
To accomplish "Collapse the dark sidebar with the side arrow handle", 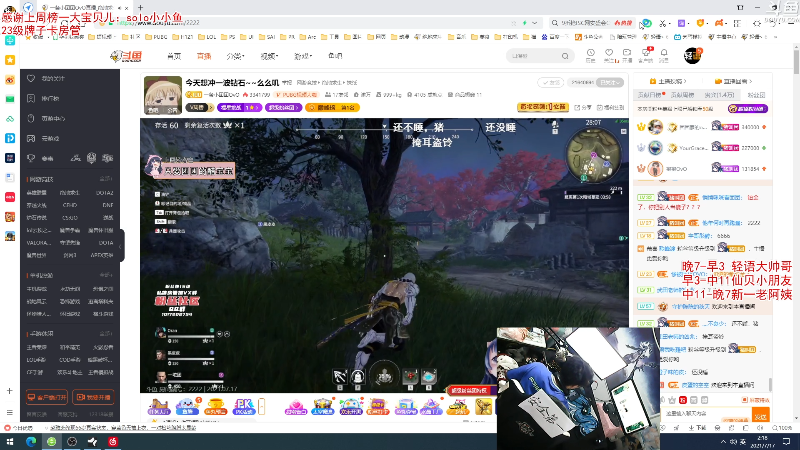I will (121, 246).
